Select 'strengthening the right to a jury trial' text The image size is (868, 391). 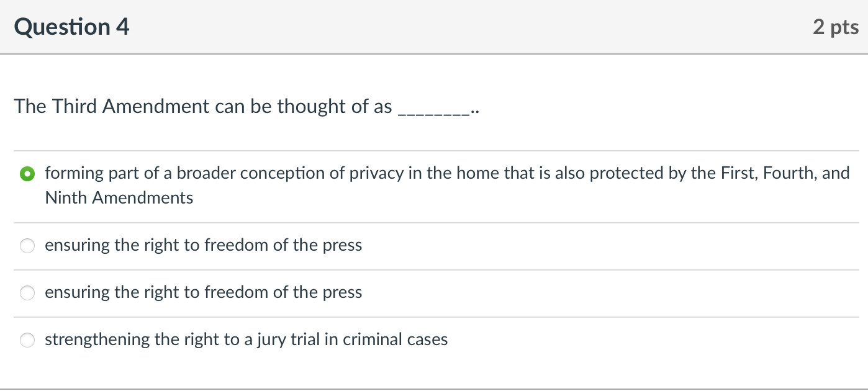point(246,339)
